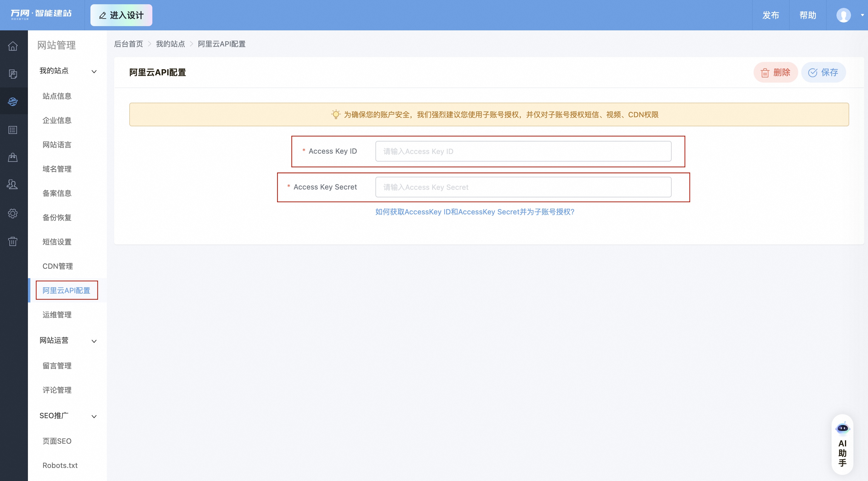The width and height of the screenshot is (868, 481).
Task: Open CDN管理 menu item
Action: [x=58, y=266]
